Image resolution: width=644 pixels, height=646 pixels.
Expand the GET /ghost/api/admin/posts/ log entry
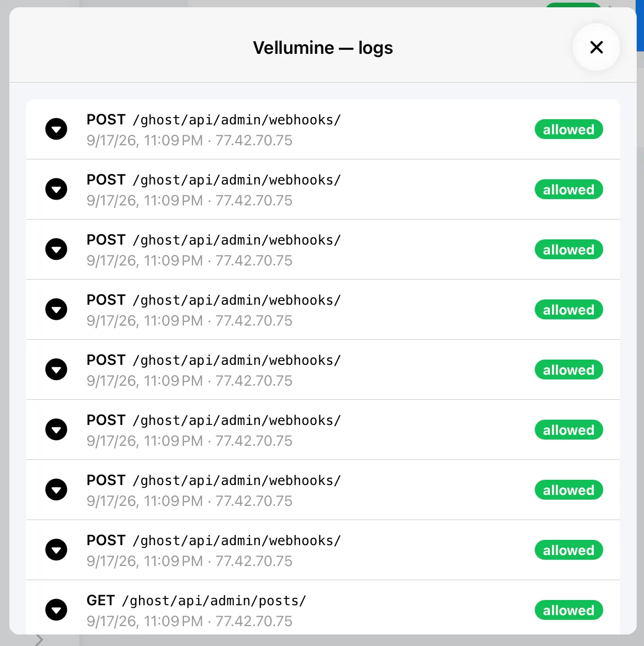pos(56,610)
